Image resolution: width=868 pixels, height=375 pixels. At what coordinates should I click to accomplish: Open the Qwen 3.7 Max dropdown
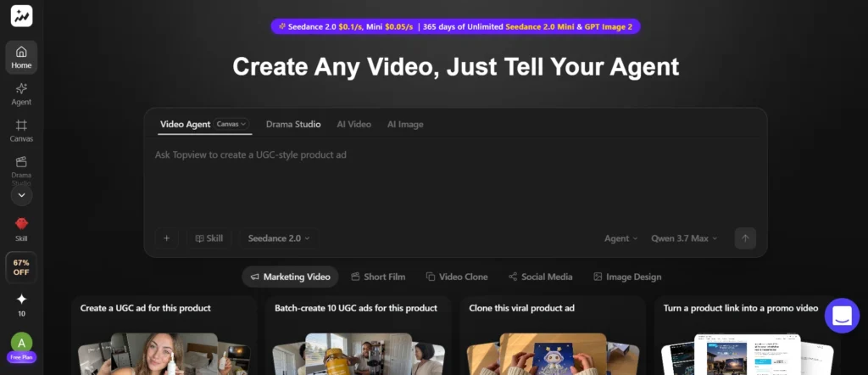pyautogui.click(x=684, y=238)
